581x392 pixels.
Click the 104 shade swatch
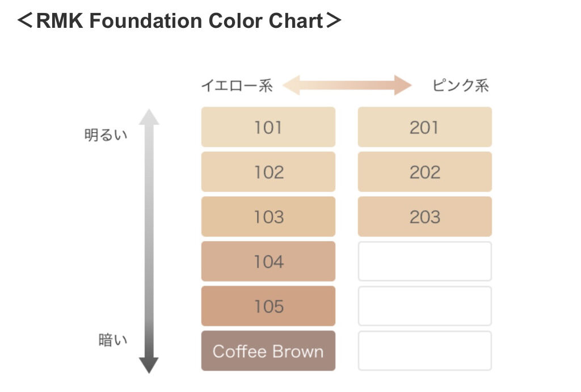pos(268,262)
